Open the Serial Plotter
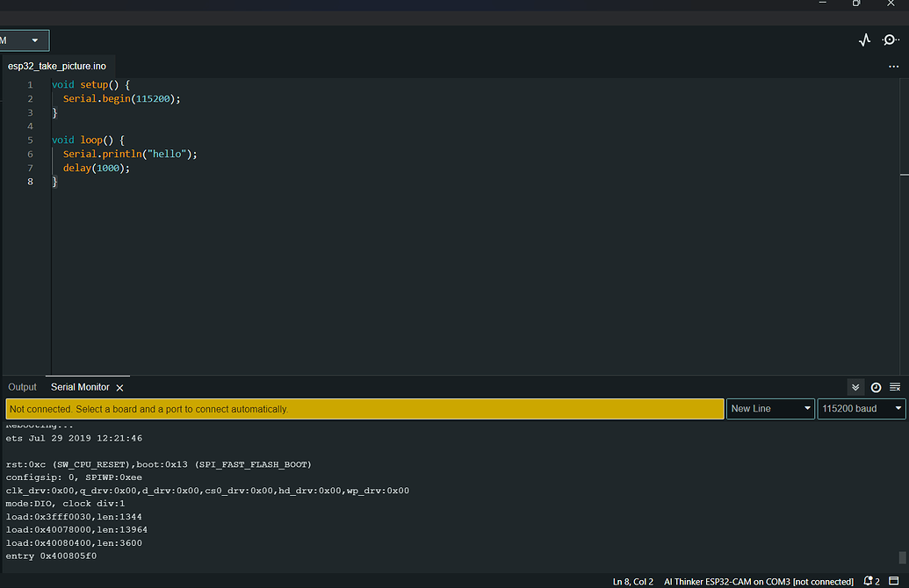This screenshot has width=909, height=588. click(x=864, y=39)
